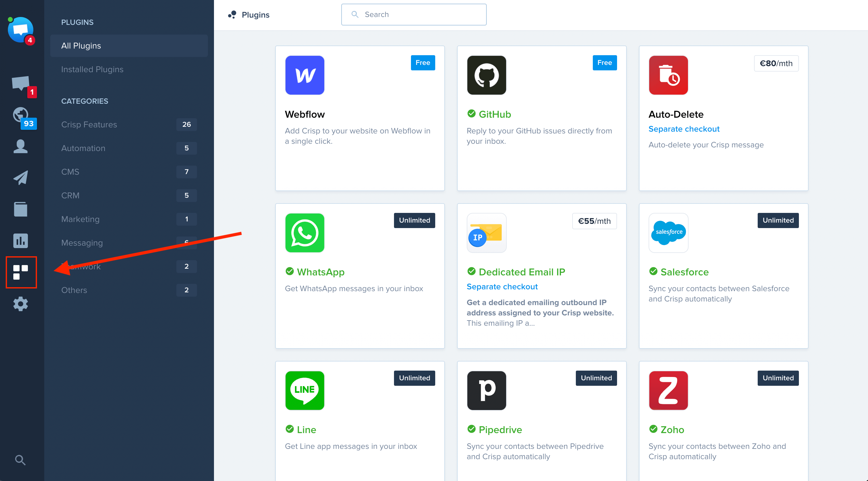Click the green check next to Zoho
868x481 pixels.
click(653, 429)
